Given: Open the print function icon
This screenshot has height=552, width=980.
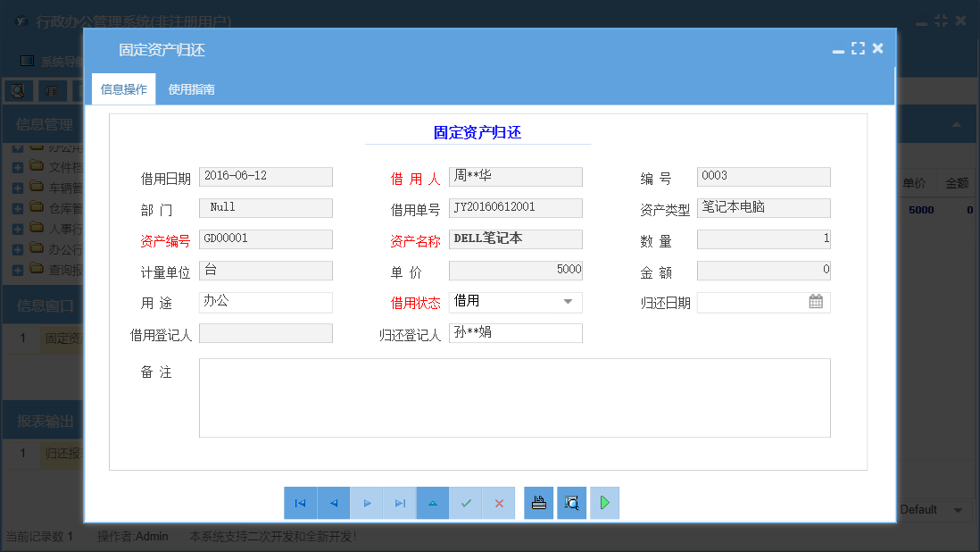Looking at the screenshot, I should click(538, 503).
